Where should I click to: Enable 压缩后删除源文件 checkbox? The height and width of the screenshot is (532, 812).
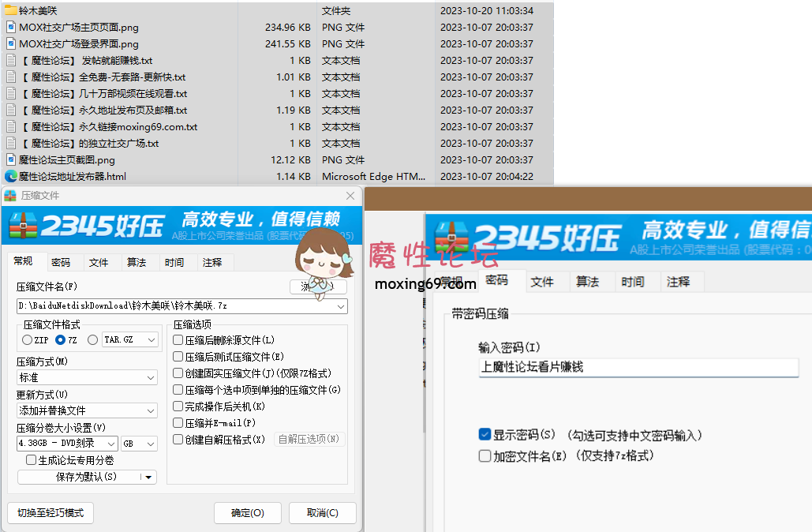[178, 340]
